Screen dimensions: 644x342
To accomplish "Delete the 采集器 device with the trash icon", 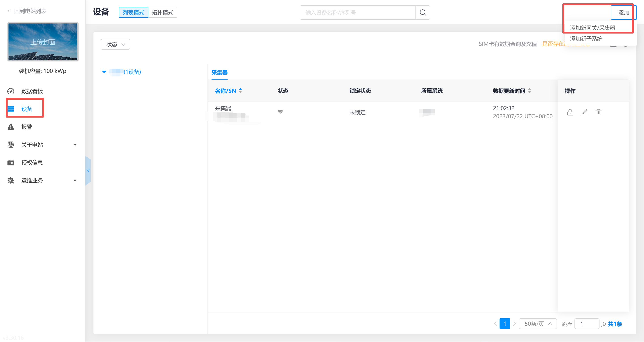I will click(598, 112).
